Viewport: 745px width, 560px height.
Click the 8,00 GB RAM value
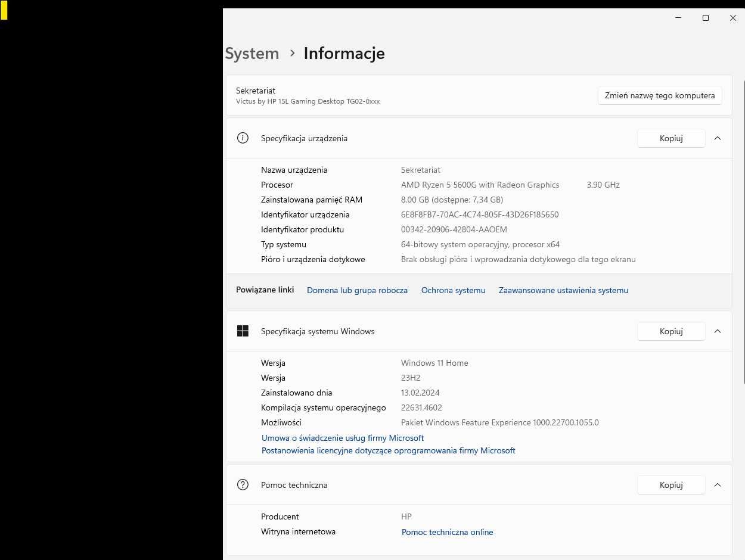(452, 200)
